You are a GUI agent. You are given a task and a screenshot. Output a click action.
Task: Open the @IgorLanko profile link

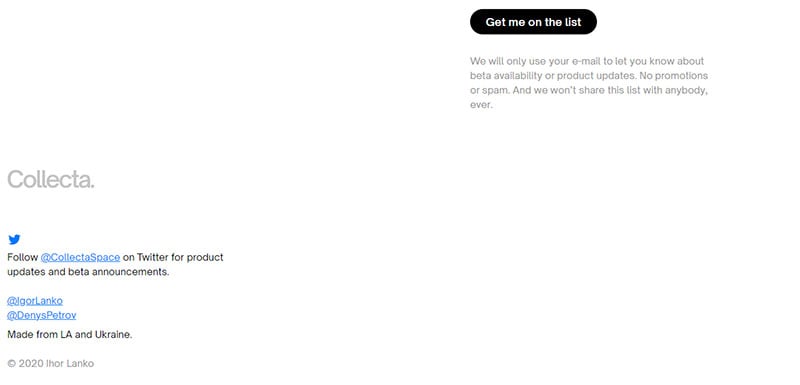35,301
